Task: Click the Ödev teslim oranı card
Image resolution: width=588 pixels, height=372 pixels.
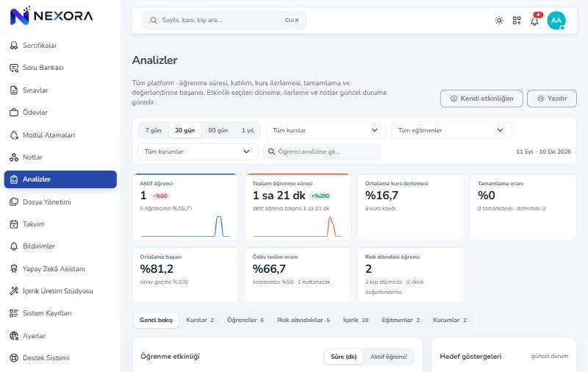Action: click(x=298, y=275)
